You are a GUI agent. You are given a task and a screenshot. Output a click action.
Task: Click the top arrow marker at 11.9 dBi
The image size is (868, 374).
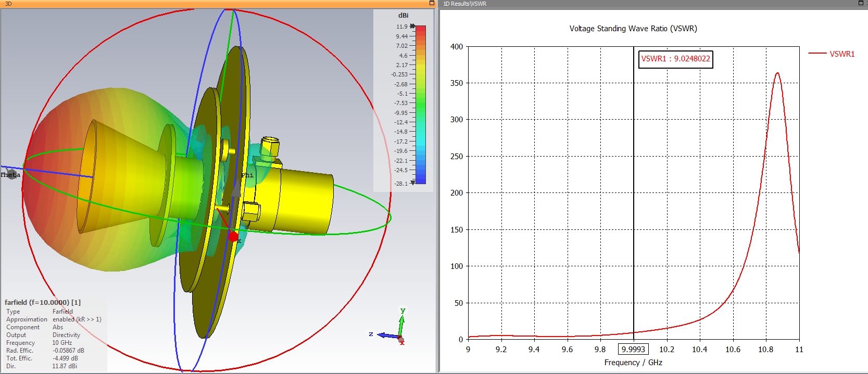click(413, 26)
